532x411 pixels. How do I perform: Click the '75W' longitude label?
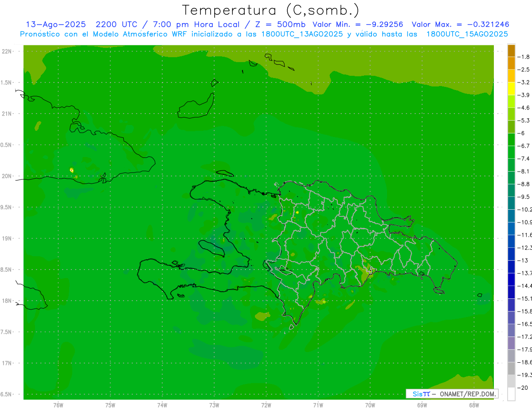(110, 405)
